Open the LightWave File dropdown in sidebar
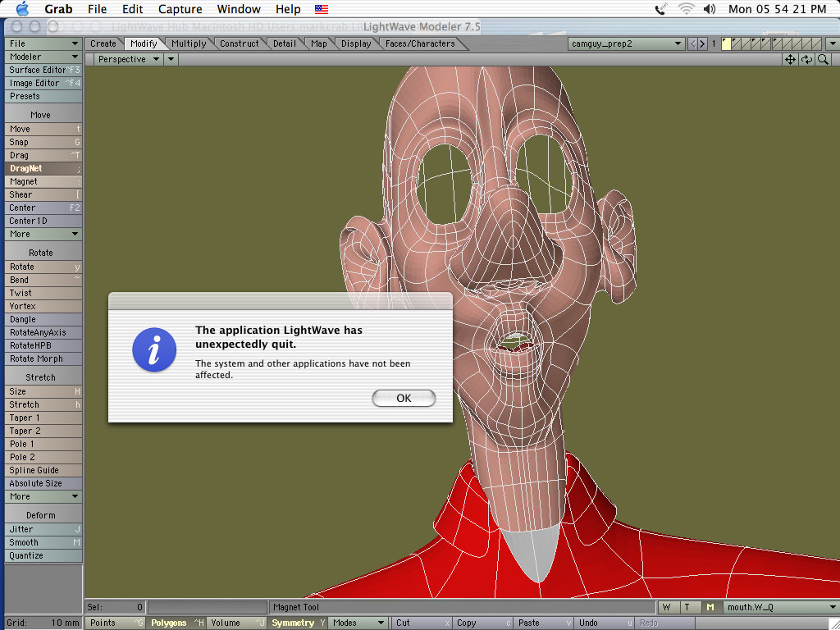Image resolution: width=840 pixels, height=630 pixels. pos(43,43)
